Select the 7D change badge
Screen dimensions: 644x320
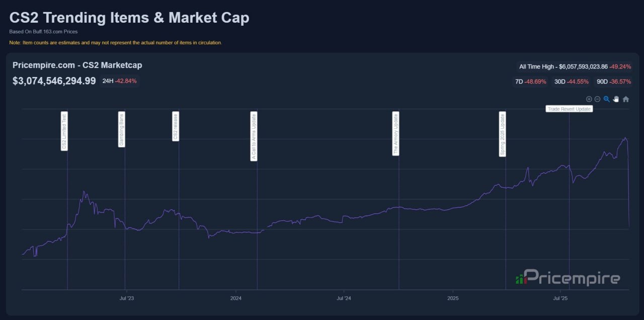[x=531, y=82]
